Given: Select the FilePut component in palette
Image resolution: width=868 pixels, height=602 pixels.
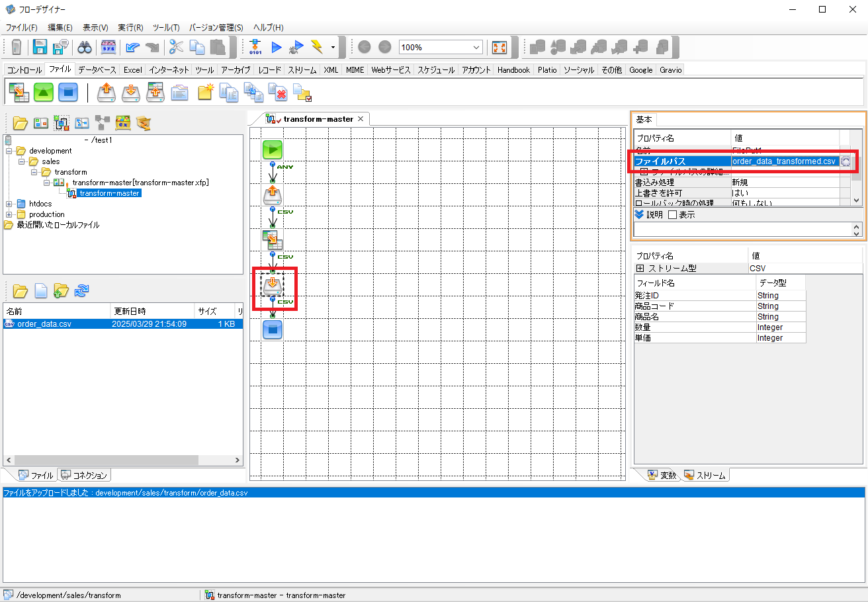Looking at the screenshot, I should click(x=131, y=92).
